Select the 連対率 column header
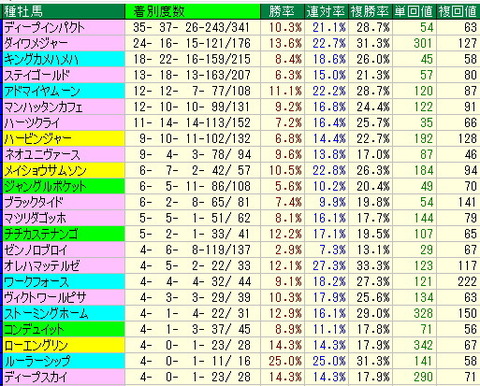This screenshot has width=480, height=386. (x=326, y=12)
